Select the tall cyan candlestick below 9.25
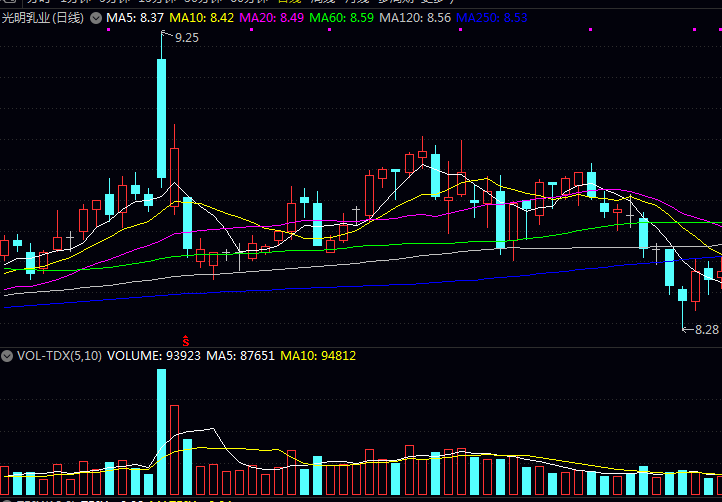The width and height of the screenshot is (722, 502). (162, 118)
